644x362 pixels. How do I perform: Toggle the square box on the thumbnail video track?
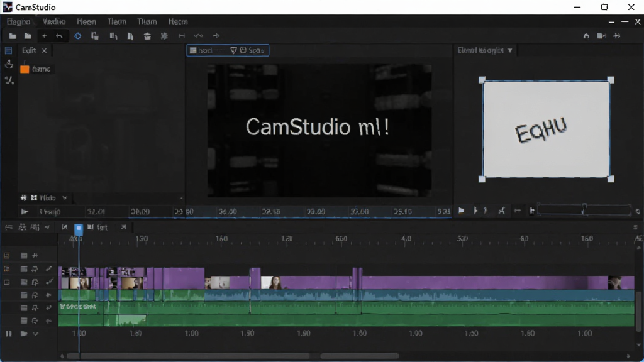point(6,282)
